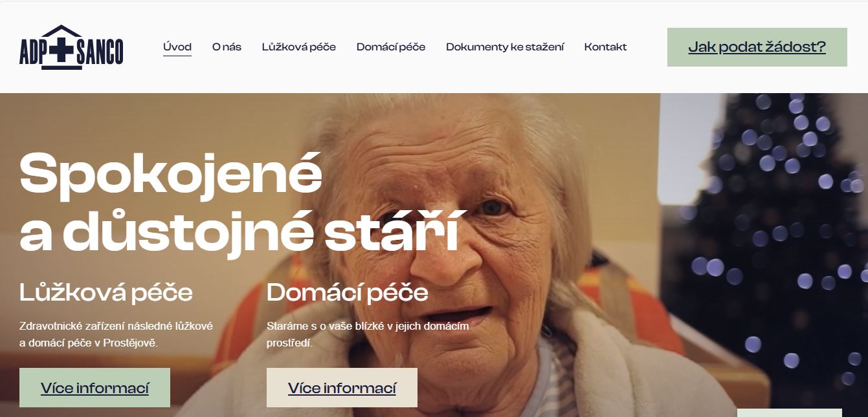Image resolution: width=868 pixels, height=417 pixels.
Task: Click the partly visible light box at the bottom right
Action: point(790,412)
